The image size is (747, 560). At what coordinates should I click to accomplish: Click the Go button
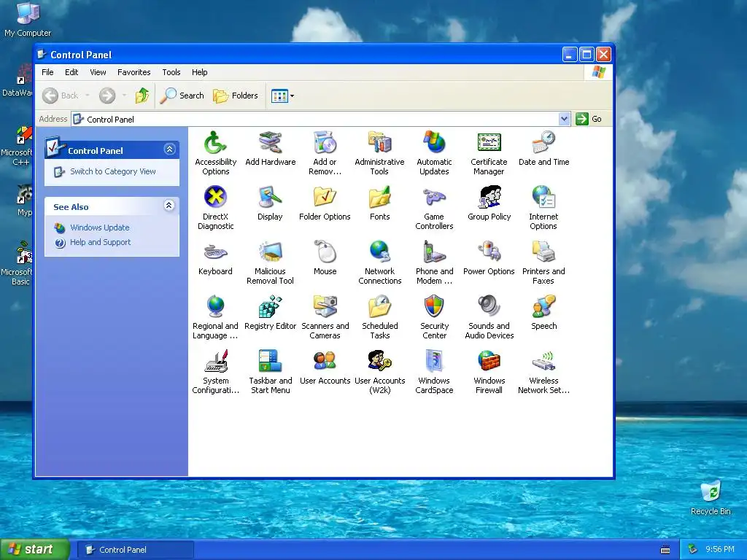click(589, 119)
